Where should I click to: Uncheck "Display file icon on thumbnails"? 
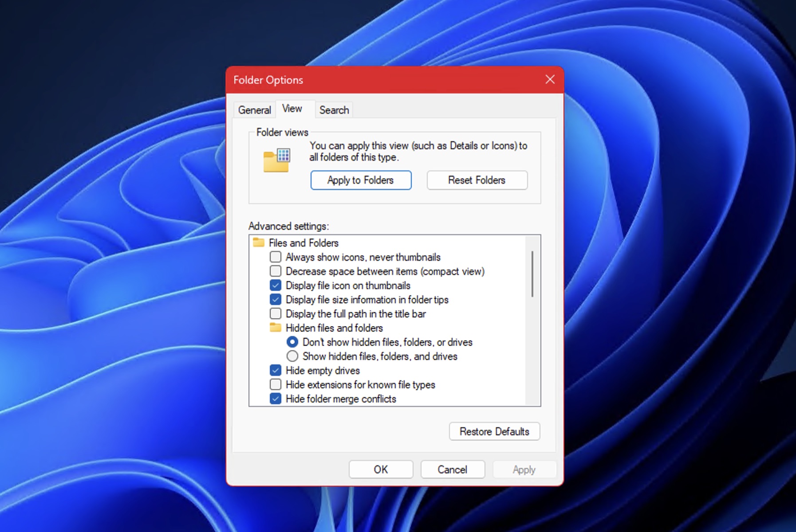click(x=276, y=285)
